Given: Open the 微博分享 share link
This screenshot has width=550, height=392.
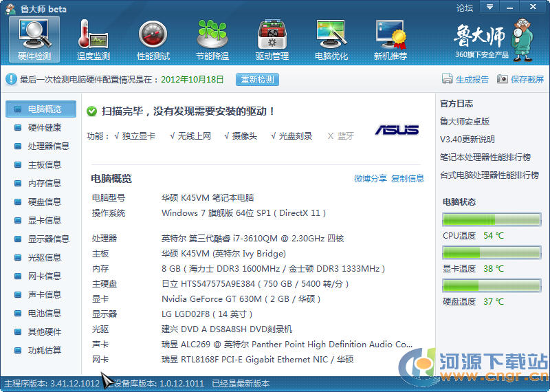Looking at the screenshot, I should [x=370, y=179].
